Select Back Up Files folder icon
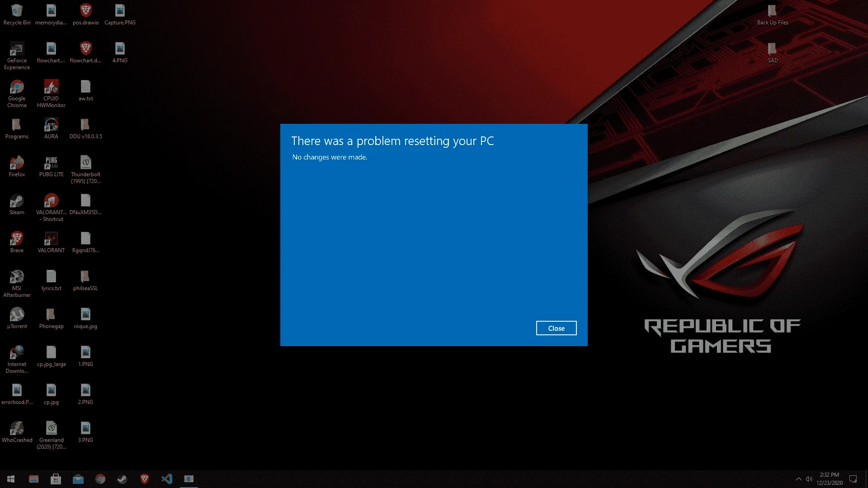The image size is (868, 488). [x=773, y=14]
